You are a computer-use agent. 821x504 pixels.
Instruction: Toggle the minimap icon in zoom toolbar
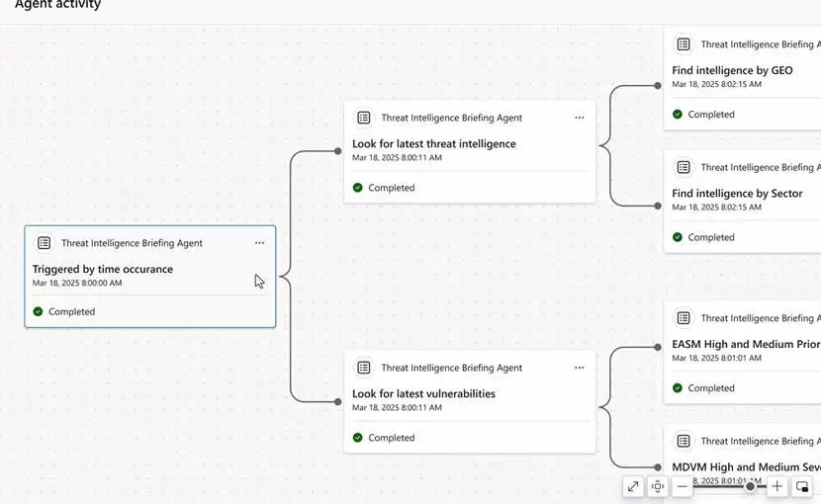coord(801,486)
